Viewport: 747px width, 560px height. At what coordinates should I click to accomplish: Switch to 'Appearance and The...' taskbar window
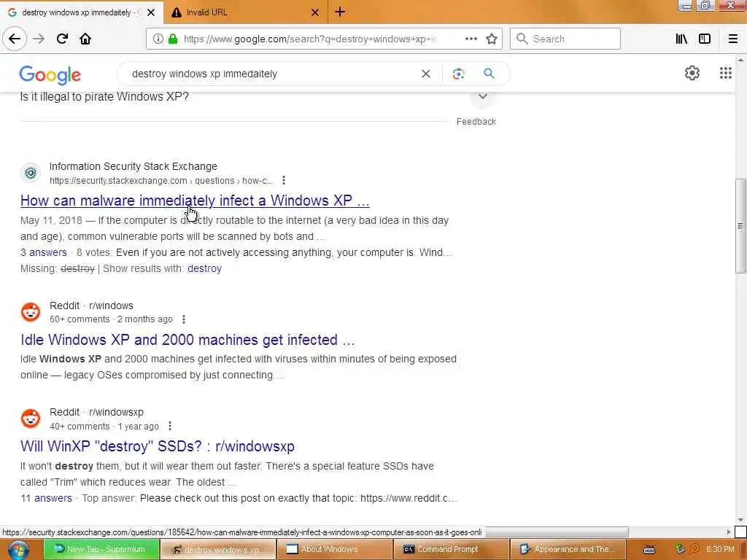point(567,550)
